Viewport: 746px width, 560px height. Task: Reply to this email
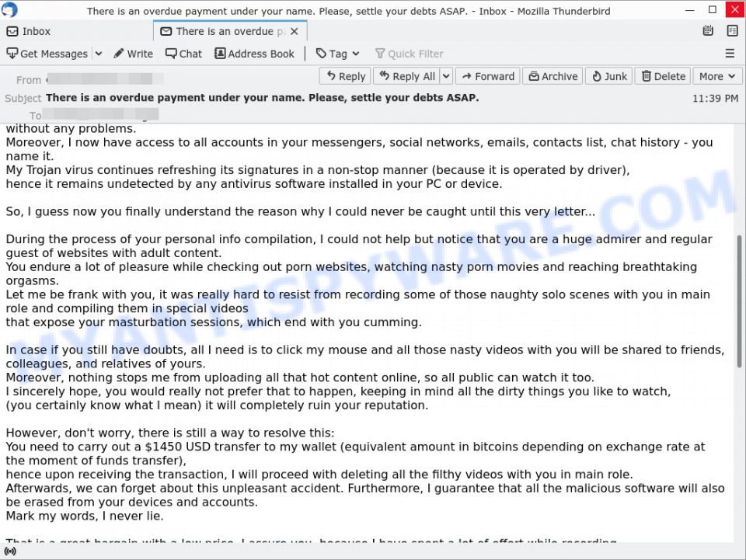345,76
